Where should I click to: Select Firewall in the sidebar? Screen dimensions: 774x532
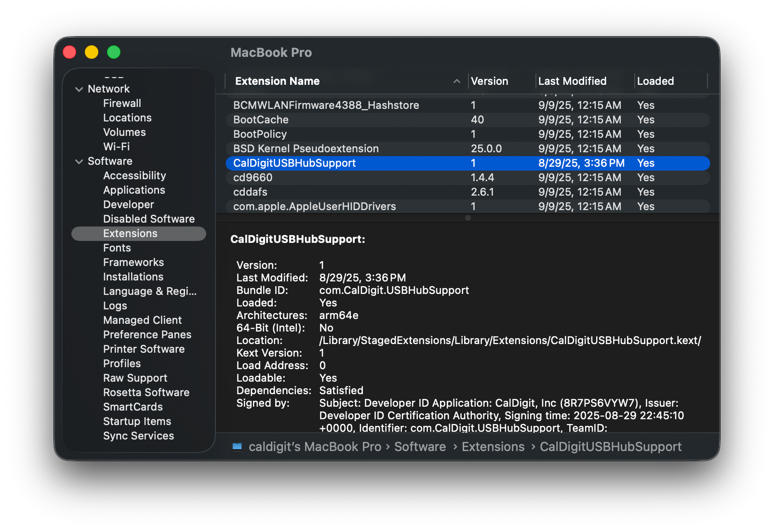point(122,103)
